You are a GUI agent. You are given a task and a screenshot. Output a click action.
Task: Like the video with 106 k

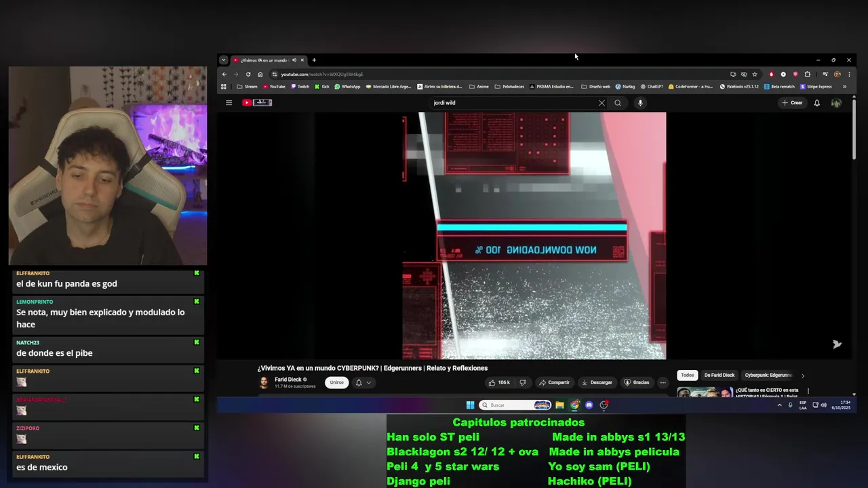pos(498,383)
